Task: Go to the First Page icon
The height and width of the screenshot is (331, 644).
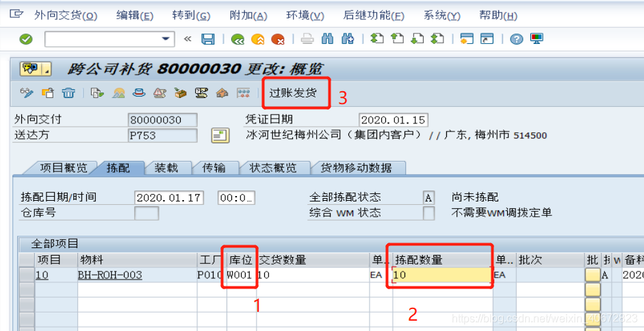Action: click(x=376, y=39)
